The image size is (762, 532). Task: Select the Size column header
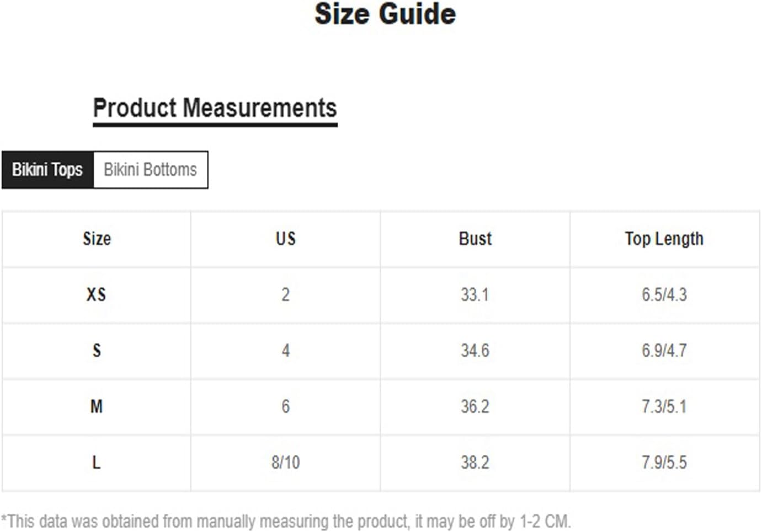(97, 239)
